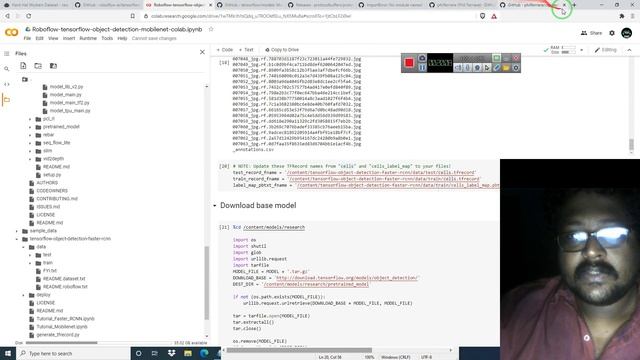Open the Colab logo home link

[11, 33]
